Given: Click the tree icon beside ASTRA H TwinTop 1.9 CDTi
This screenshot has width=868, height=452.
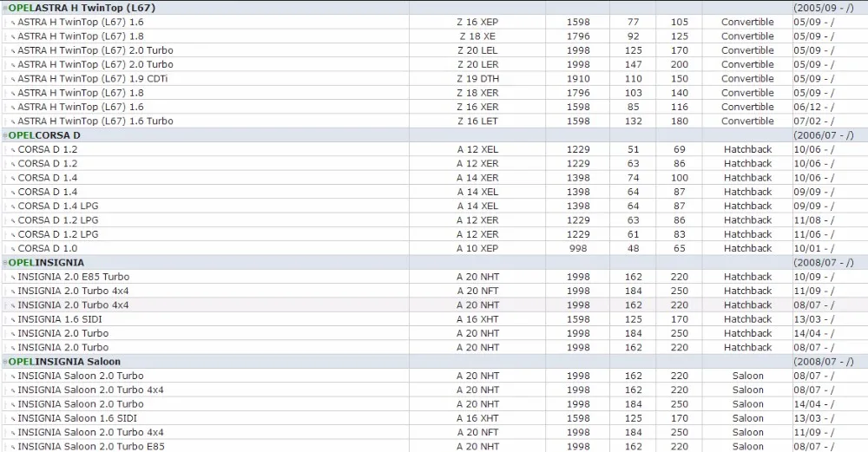Looking at the screenshot, I should [13, 79].
